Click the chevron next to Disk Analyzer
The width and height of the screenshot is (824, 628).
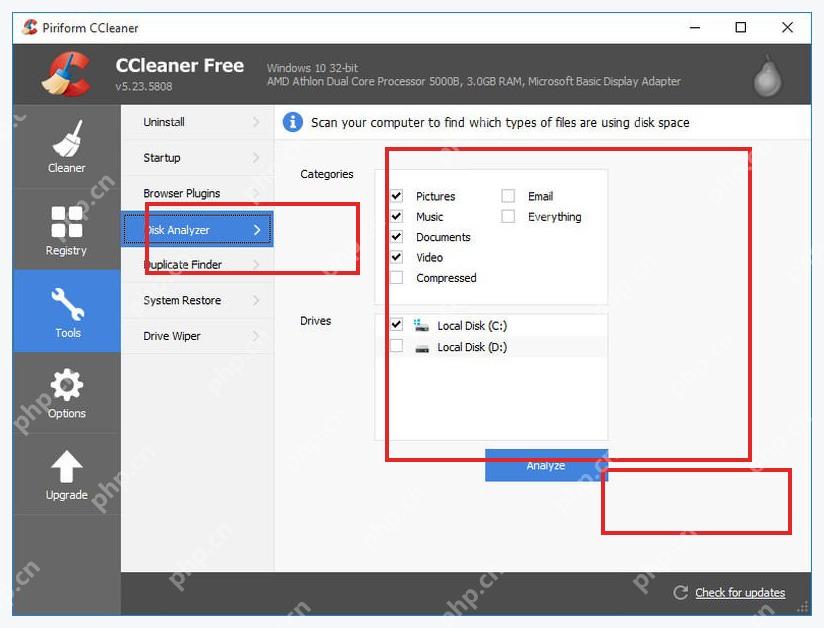point(257,230)
